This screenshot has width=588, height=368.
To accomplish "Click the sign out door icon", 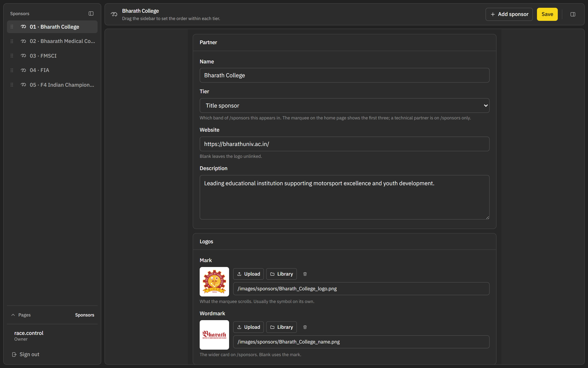I will point(14,355).
